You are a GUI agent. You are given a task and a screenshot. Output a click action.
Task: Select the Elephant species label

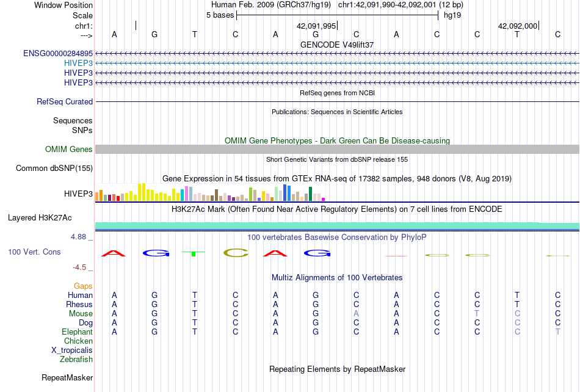[x=78, y=332]
